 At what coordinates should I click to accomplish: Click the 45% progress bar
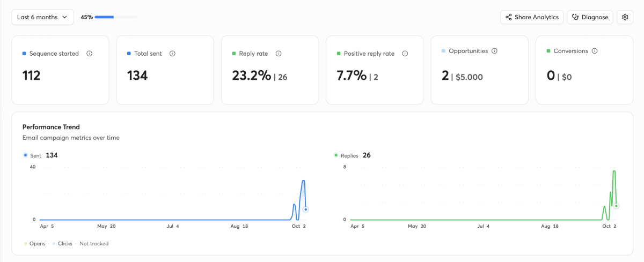[115, 17]
